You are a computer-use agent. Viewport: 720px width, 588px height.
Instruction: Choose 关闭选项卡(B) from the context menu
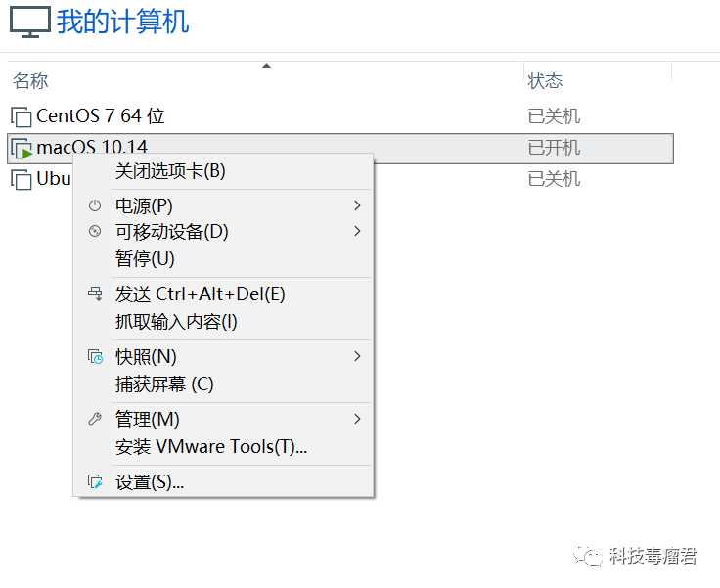coord(170,171)
